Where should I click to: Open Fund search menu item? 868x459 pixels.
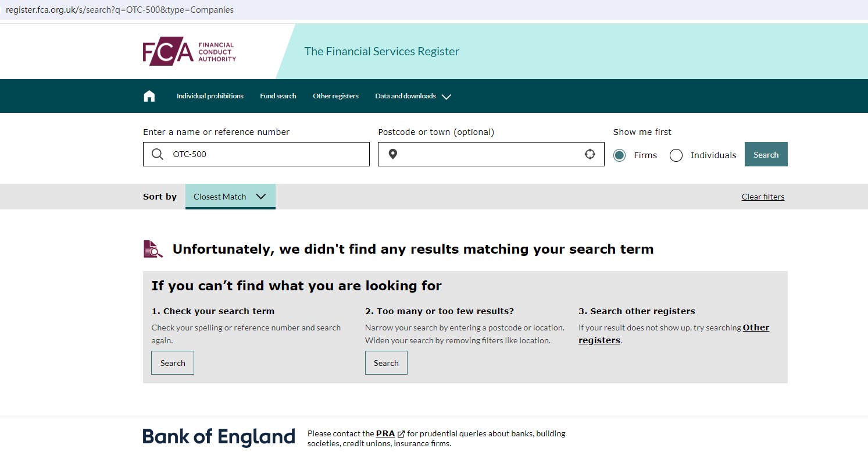click(x=278, y=96)
